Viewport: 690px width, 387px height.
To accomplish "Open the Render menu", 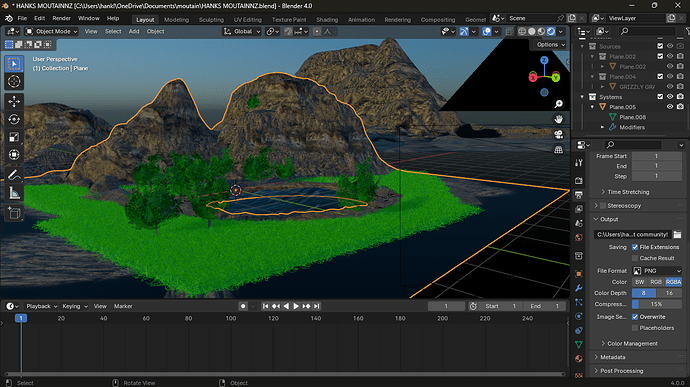I will 62,18.
